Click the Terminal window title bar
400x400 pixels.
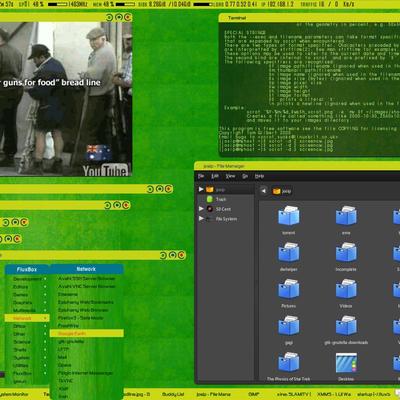(x=309, y=18)
